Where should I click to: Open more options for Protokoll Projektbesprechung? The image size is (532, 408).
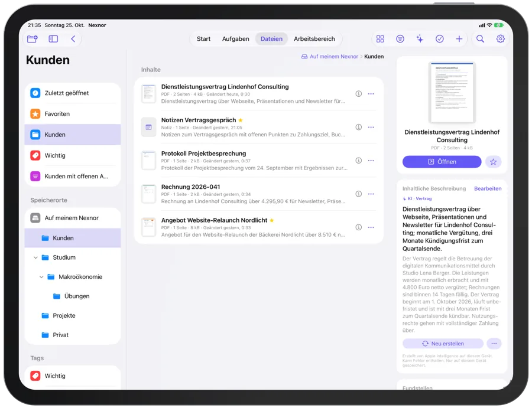point(371,161)
